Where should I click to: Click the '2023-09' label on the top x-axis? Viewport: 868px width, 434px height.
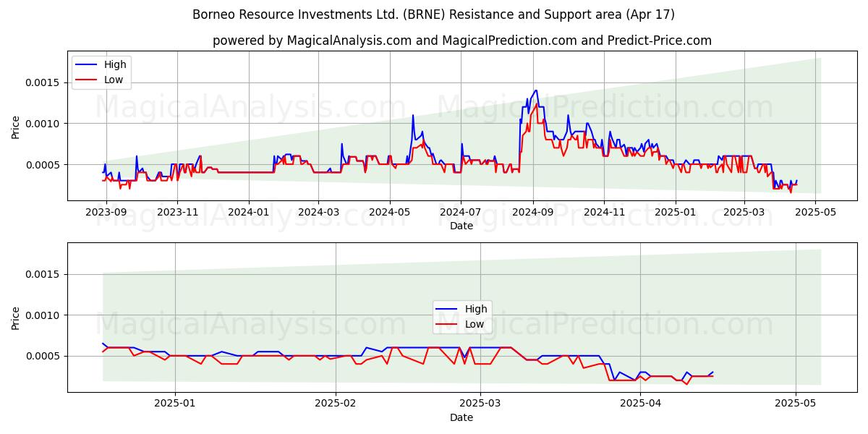click(x=106, y=212)
